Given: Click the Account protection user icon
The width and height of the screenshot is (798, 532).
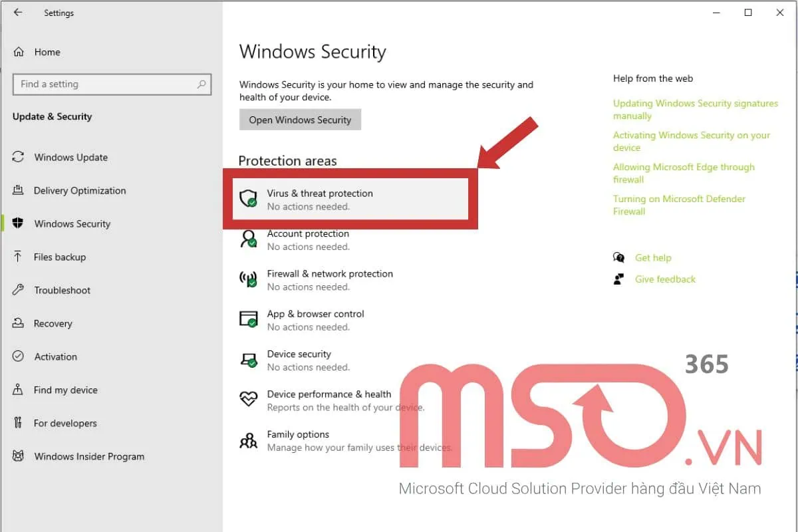Looking at the screenshot, I should tap(249, 239).
